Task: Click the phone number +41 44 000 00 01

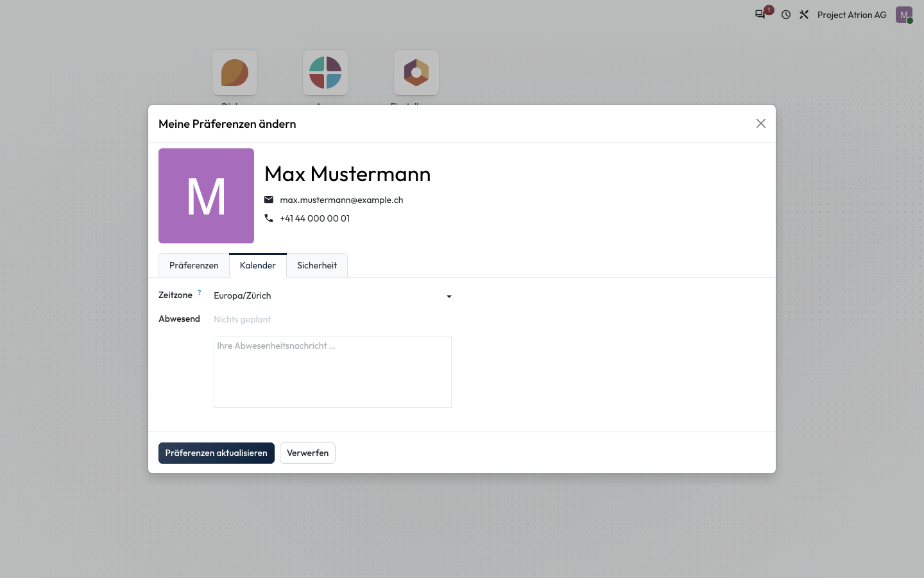Action: tap(315, 218)
